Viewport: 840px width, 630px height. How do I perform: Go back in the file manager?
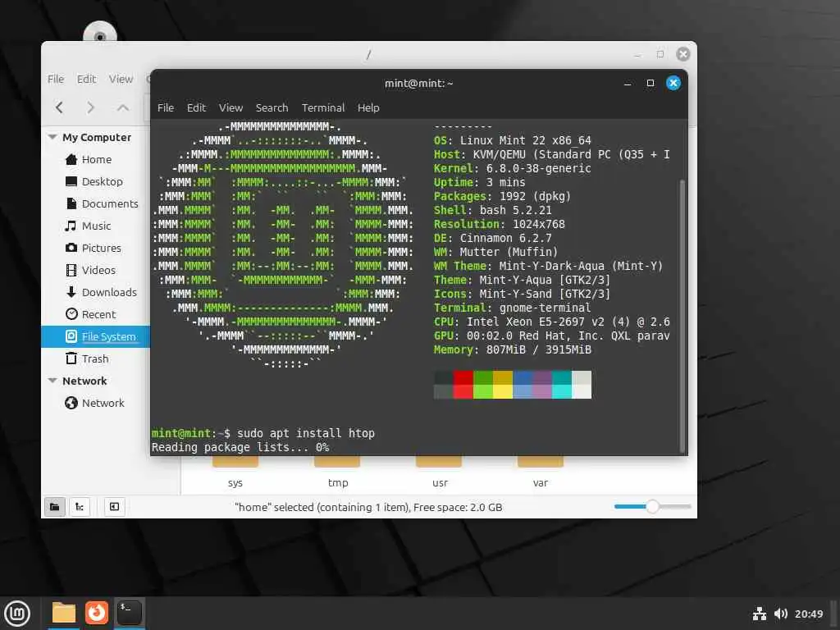click(x=59, y=107)
